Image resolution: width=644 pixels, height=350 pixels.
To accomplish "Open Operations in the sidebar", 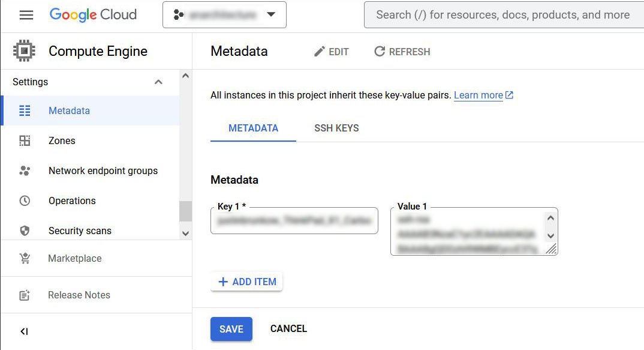I will point(91,201).
